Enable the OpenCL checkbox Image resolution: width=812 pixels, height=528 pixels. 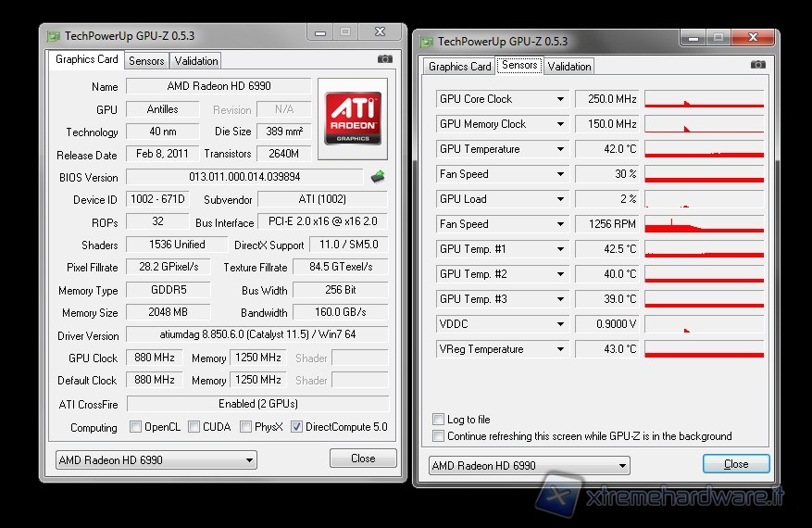pyautogui.click(x=136, y=427)
